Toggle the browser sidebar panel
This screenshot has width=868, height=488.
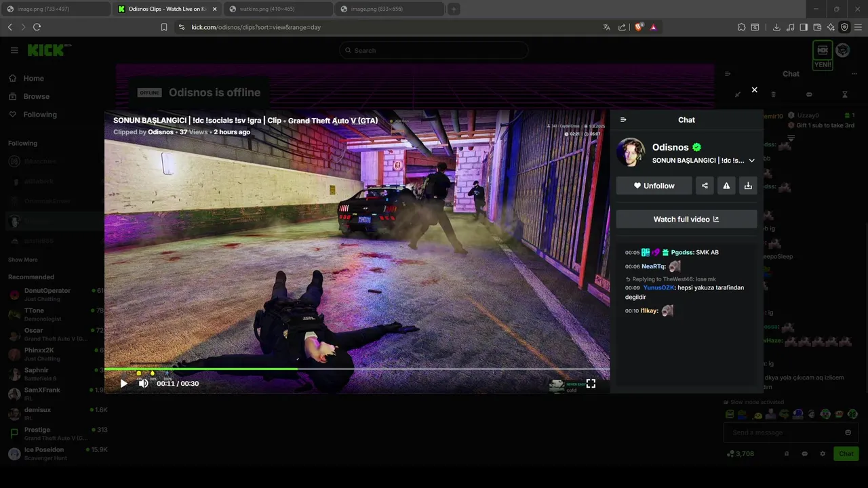(804, 27)
